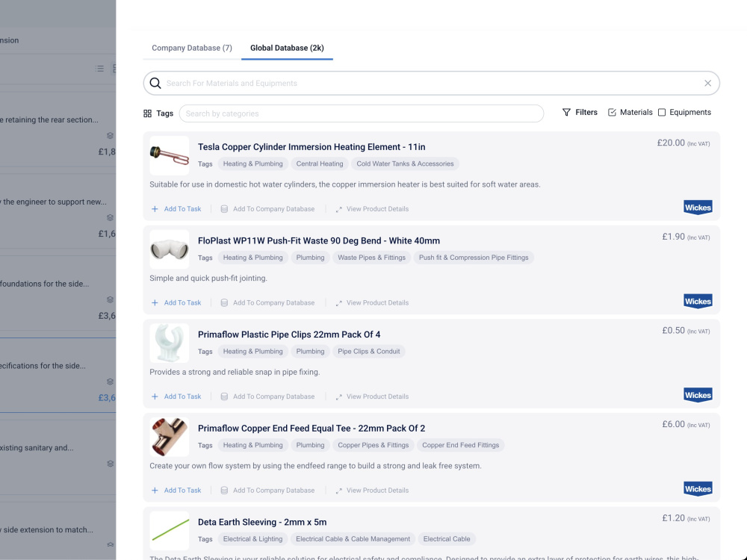
Task: Clear the search with the X icon
Action: click(707, 84)
